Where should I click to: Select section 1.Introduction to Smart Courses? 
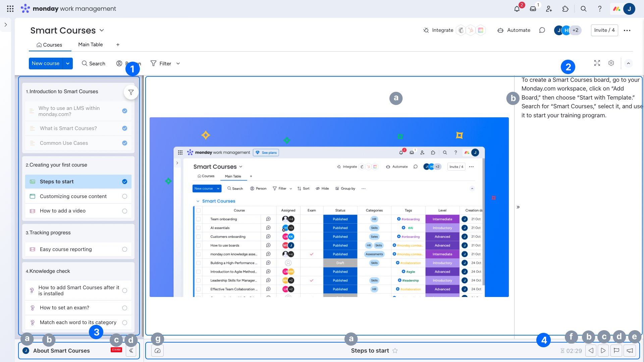[62, 92]
